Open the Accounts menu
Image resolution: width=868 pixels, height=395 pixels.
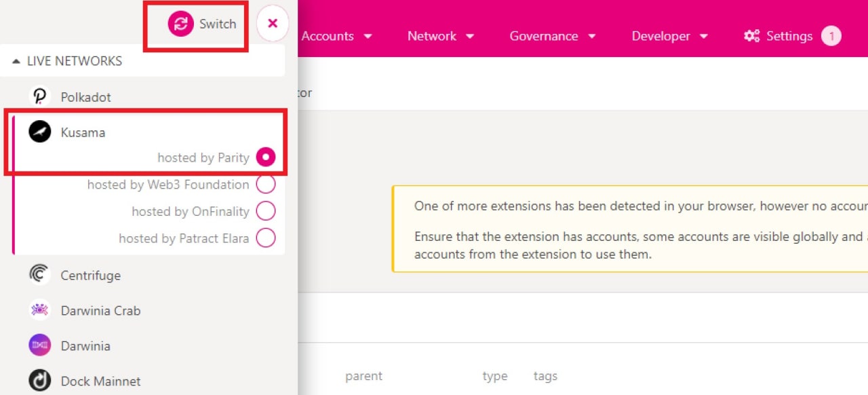coord(337,36)
